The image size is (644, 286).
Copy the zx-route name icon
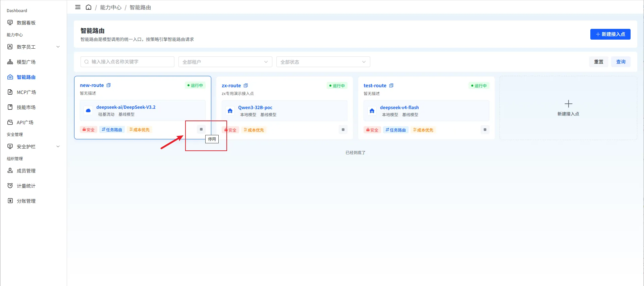(x=246, y=86)
